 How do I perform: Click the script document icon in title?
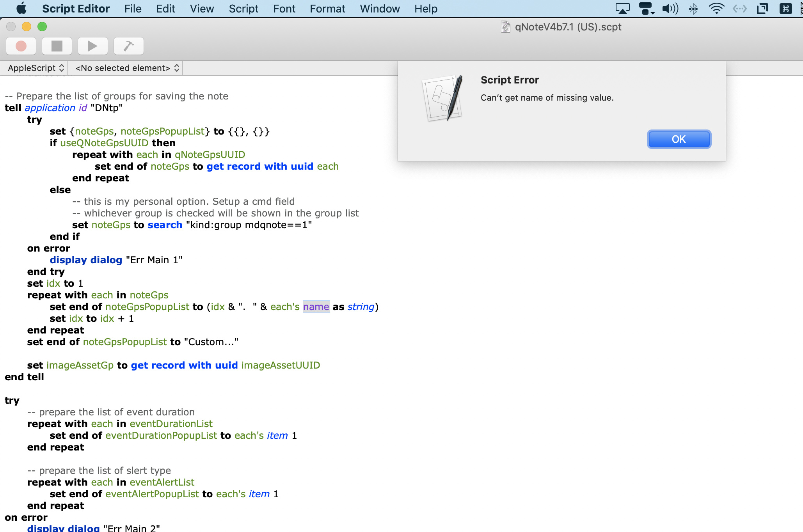click(505, 27)
